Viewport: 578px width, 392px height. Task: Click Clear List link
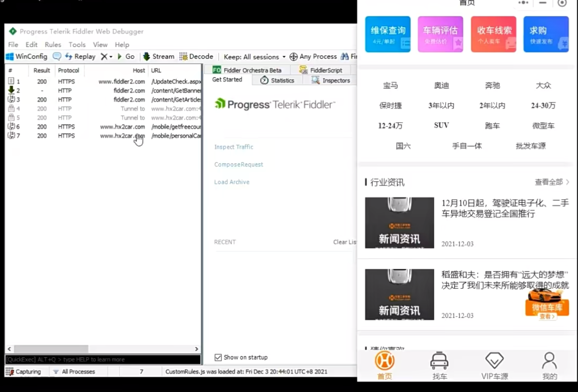tap(345, 242)
